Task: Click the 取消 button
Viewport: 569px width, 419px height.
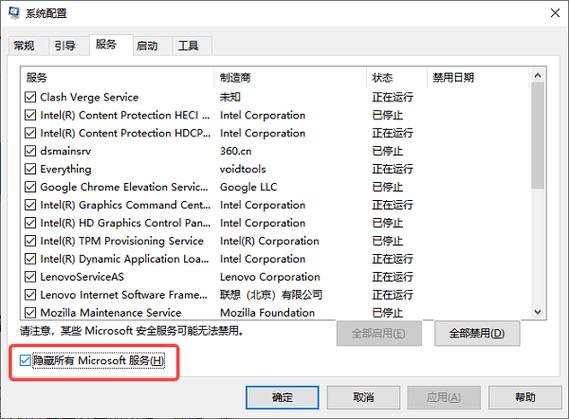Action: (x=363, y=397)
